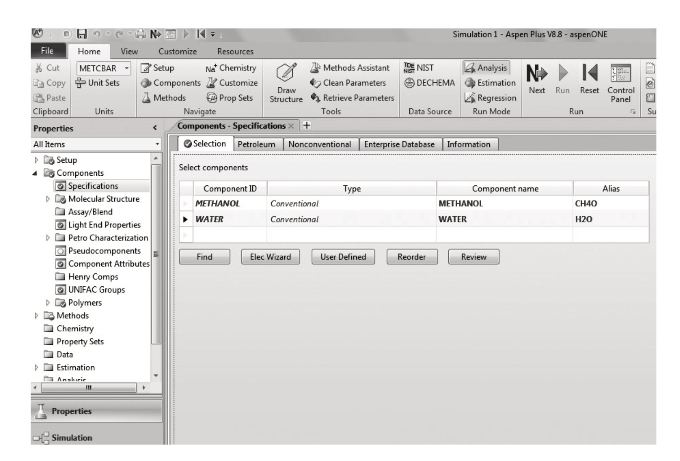
Task: Select Henry Comps in the tree
Action: click(93, 277)
